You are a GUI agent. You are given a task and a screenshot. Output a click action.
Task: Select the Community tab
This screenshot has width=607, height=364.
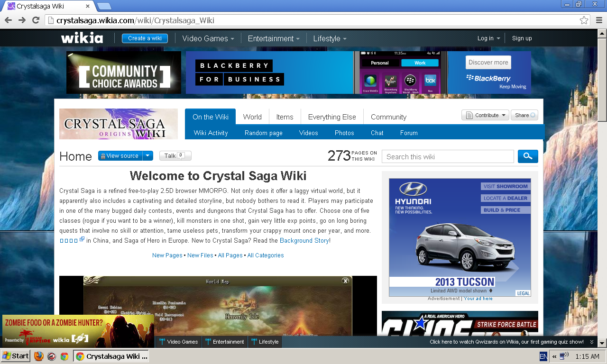[388, 117]
